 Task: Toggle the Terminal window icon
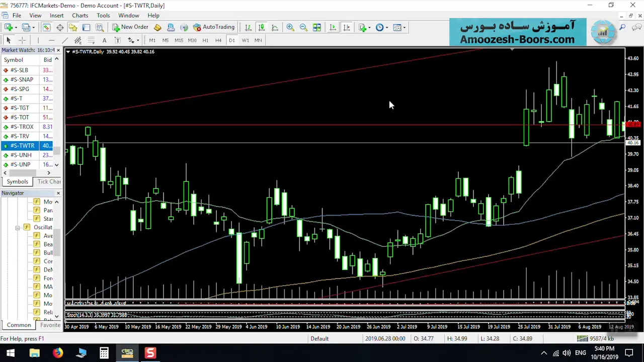click(x=87, y=27)
